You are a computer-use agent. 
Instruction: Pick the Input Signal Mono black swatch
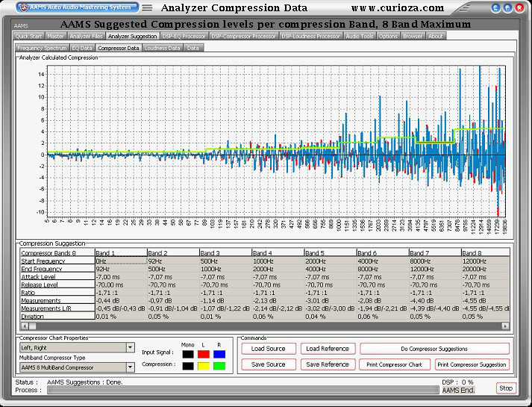pos(188,354)
